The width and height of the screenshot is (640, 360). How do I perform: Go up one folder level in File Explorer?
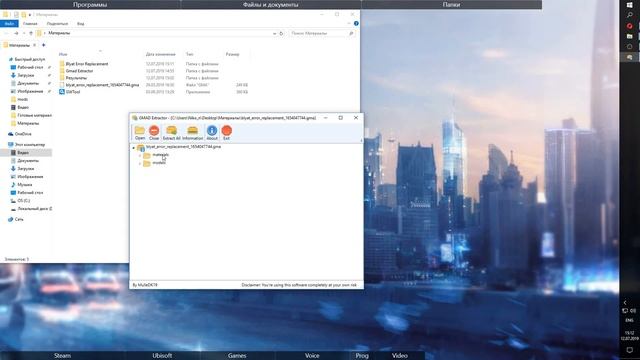pyautogui.click(x=31, y=33)
